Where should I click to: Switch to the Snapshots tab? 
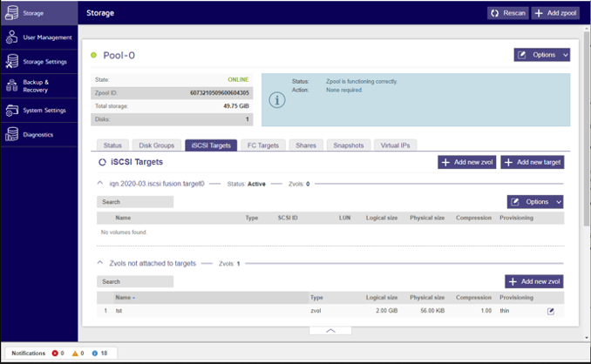349,145
